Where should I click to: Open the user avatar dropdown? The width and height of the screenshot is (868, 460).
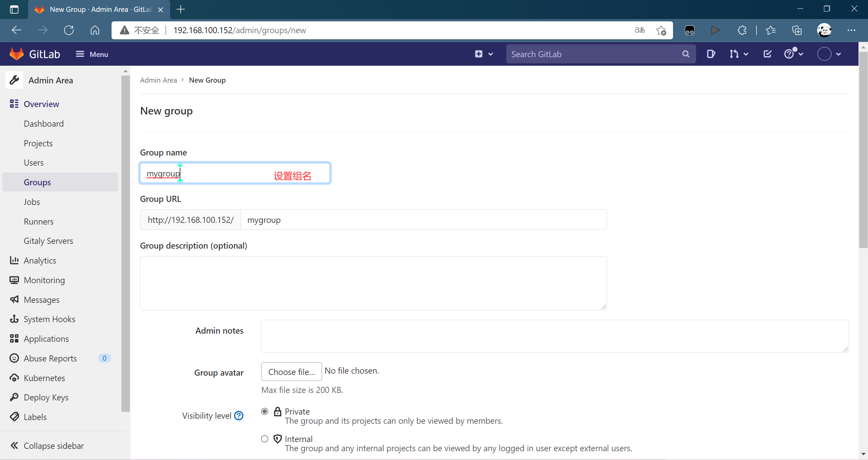pos(829,54)
